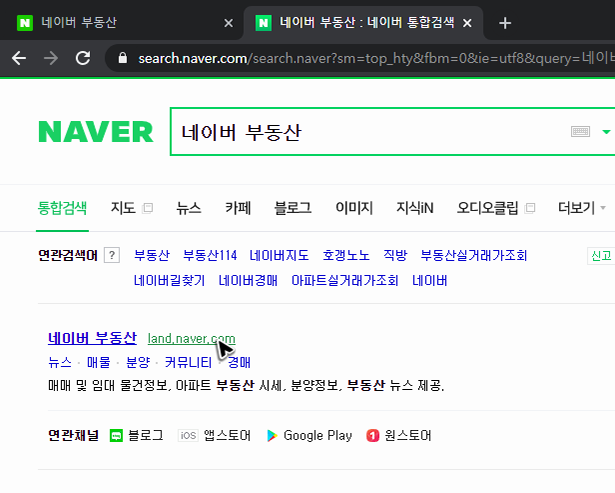Screen dimensions: 615x493
Task: Open a new tab with the plus button
Action: point(505,23)
